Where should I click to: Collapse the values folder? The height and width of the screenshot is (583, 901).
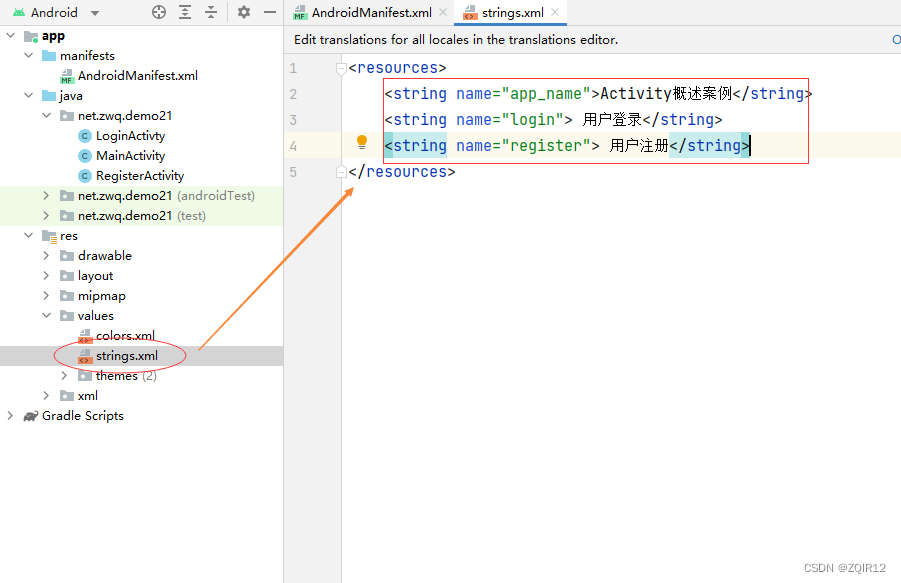(x=47, y=315)
